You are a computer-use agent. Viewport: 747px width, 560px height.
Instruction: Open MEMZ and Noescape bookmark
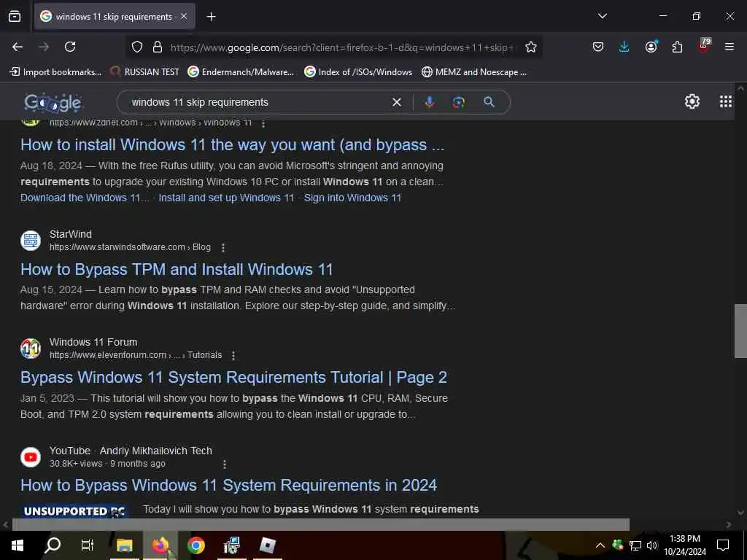point(474,72)
